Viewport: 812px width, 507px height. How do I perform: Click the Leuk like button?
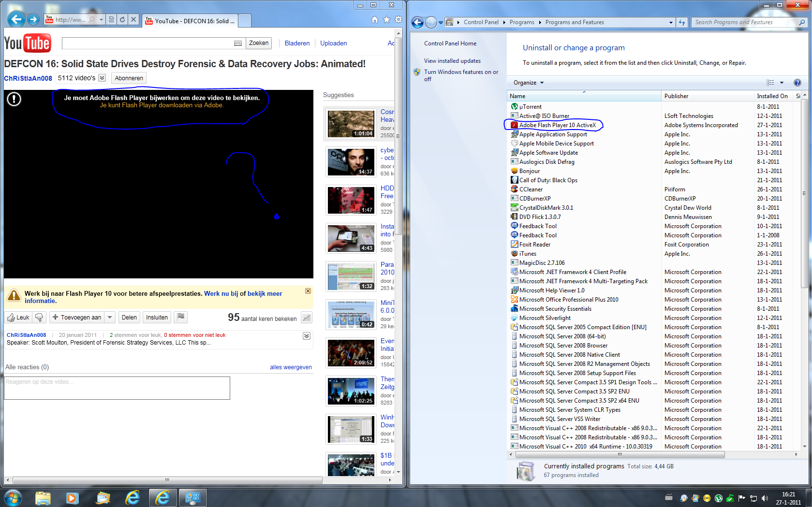pos(18,318)
